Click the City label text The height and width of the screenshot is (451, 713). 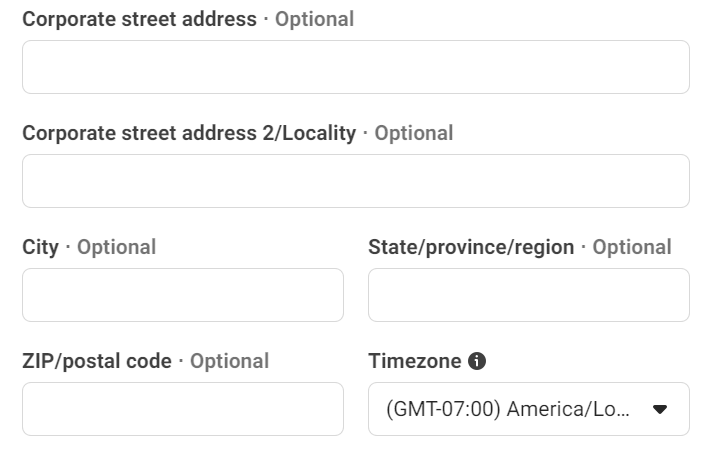point(40,248)
